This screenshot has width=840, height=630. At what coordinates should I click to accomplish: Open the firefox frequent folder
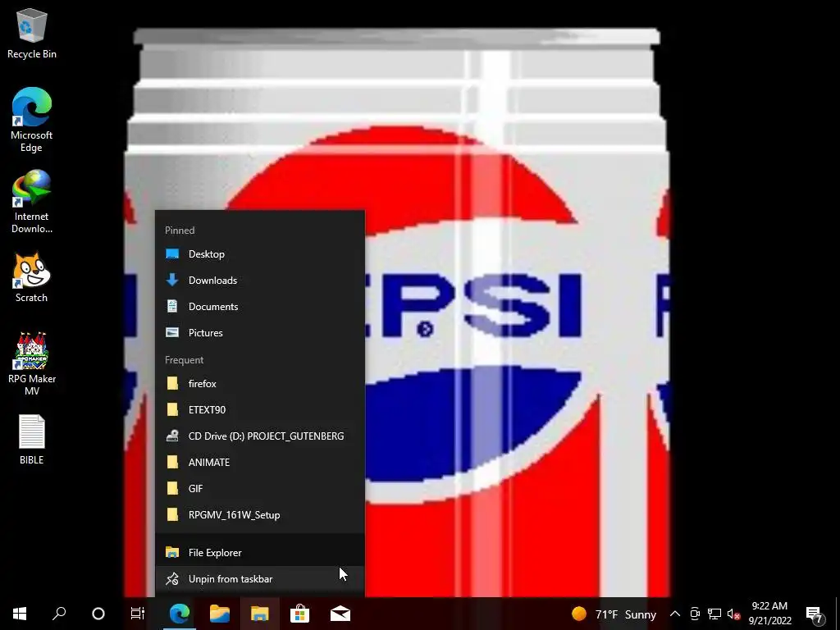260,384
